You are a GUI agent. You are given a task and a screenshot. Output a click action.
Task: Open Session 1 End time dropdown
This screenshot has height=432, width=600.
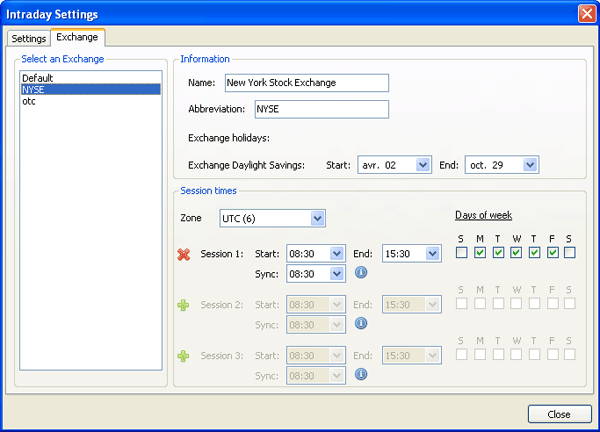(x=432, y=254)
